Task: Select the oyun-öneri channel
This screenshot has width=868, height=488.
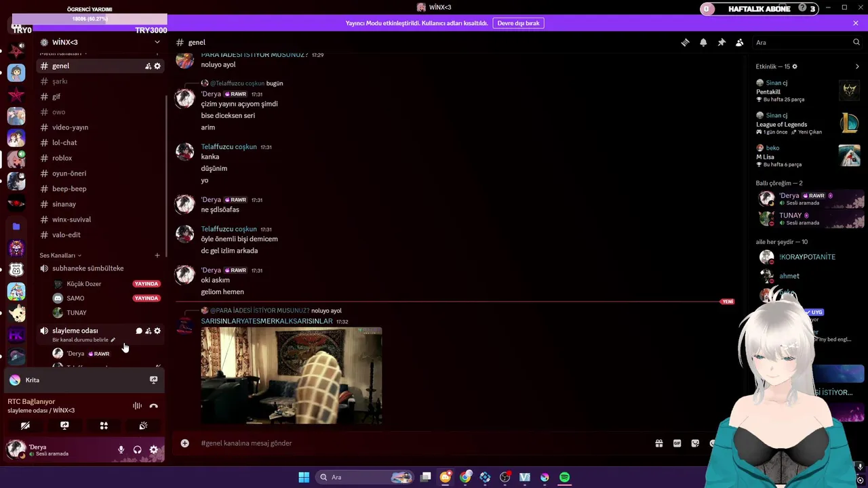Action: (100, 174)
